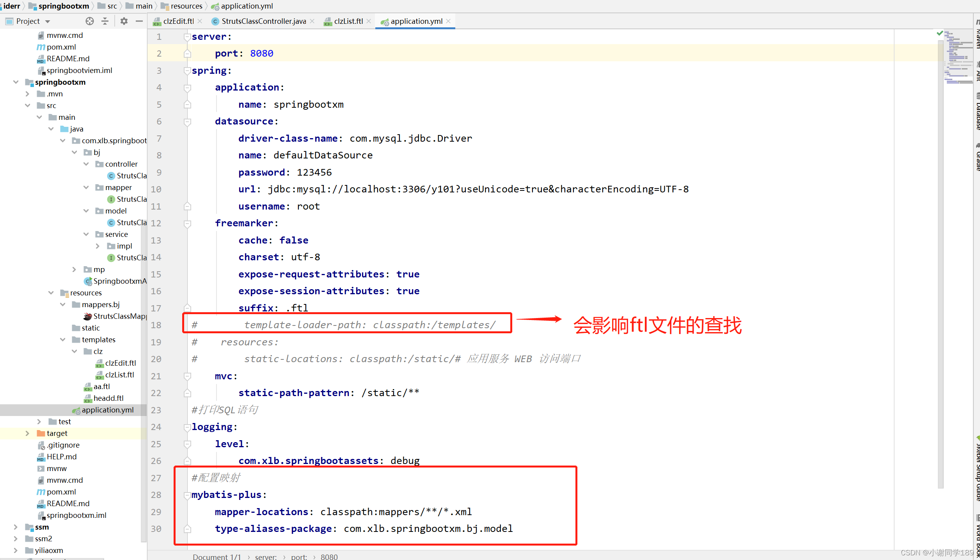Switch to StrutsClassController.java tab
This screenshot has height=560, width=980.
coord(263,21)
